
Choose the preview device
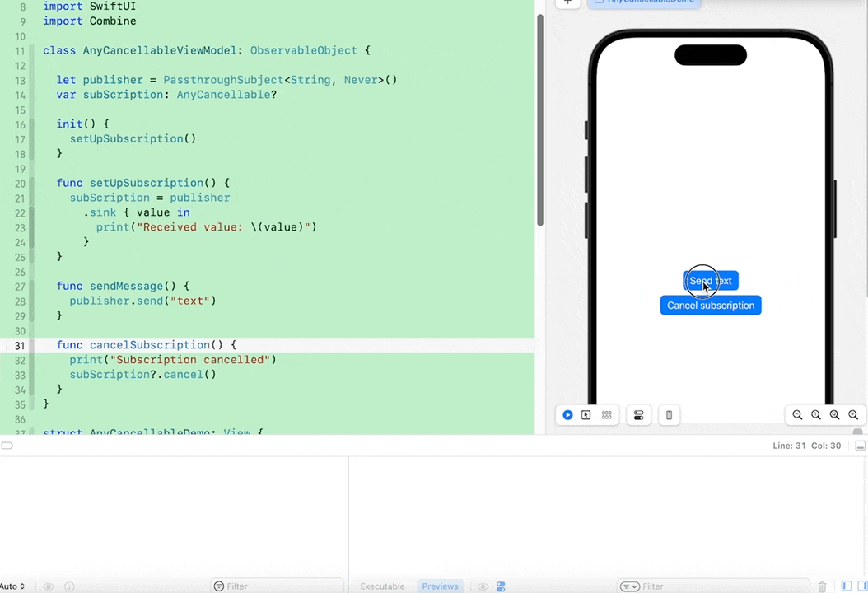pyautogui.click(x=669, y=415)
